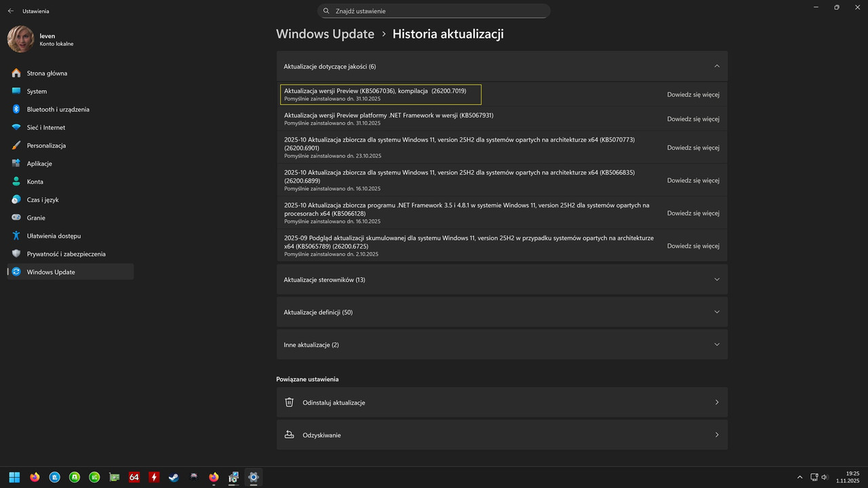Select the KB5067036 Preview update title

(x=375, y=91)
